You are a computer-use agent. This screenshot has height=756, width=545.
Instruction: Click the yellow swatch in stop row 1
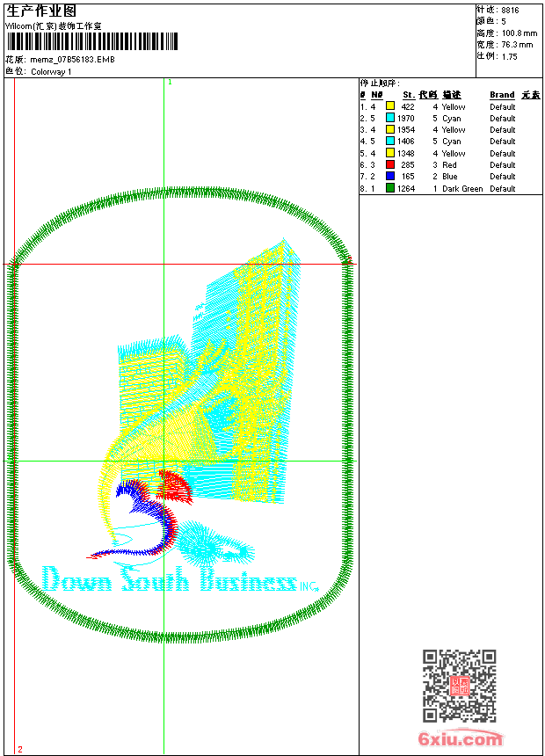[x=390, y=106]
